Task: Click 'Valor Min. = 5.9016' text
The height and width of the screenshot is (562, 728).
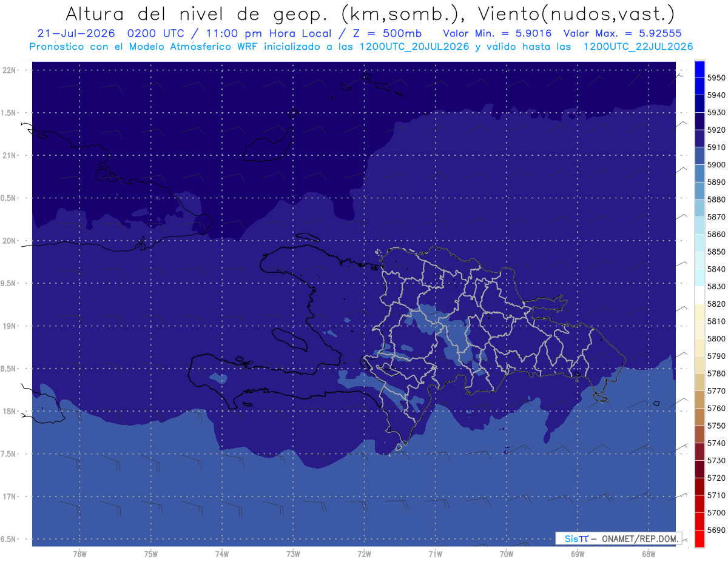Action: coord(497,33)
